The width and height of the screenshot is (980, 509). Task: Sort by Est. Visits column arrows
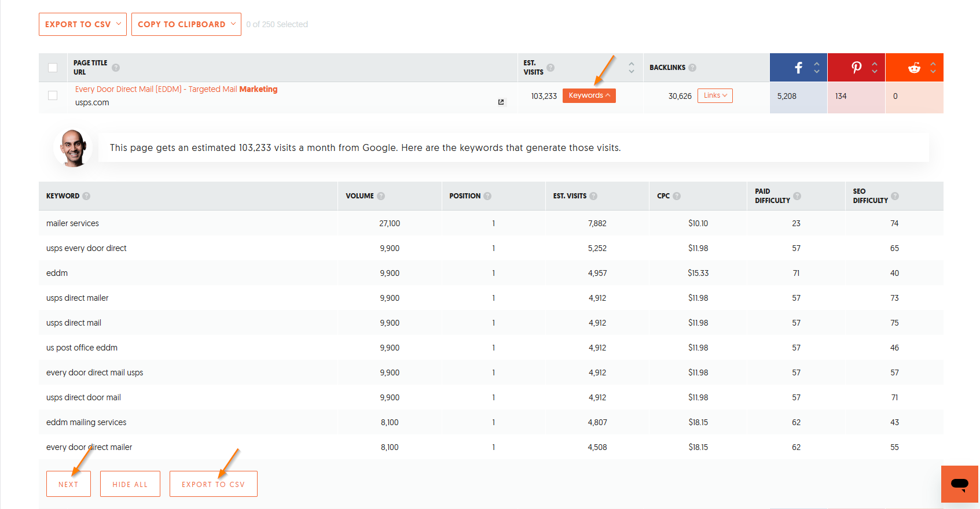[632, 68]
